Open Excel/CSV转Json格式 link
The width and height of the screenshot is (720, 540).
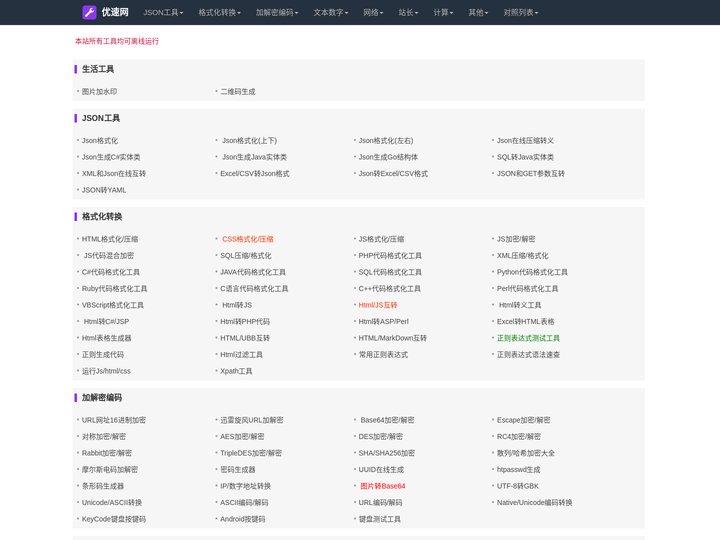[255, 174]
